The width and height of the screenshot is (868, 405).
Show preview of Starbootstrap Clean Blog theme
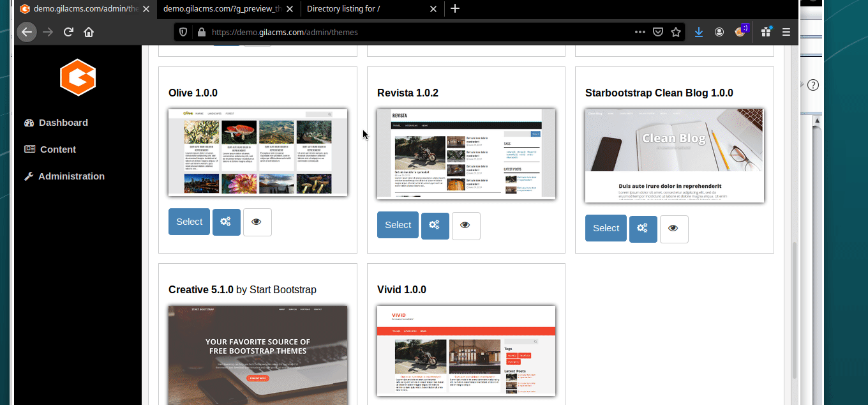[674, 229]
